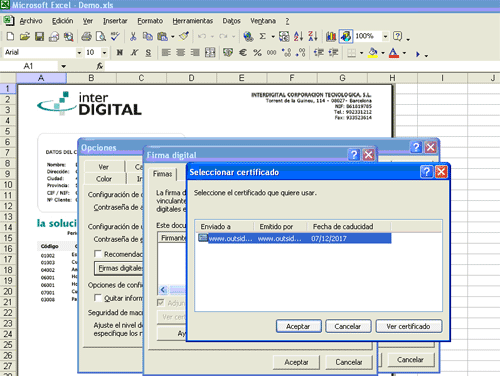500x376 pixels.
Task: Select the www.outsid certificate row dated 07/12/2017
Action: click(x=294, y=238)
